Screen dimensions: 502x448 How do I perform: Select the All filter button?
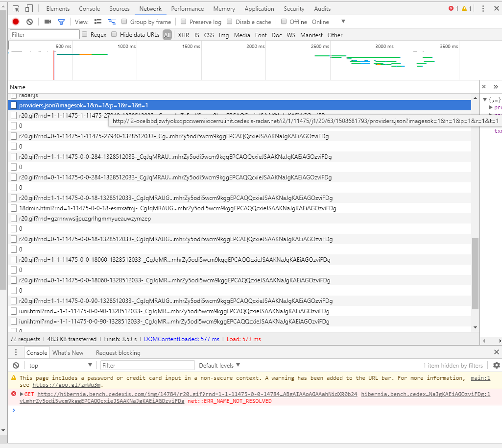pyautogui.click(x=167, y=35)
